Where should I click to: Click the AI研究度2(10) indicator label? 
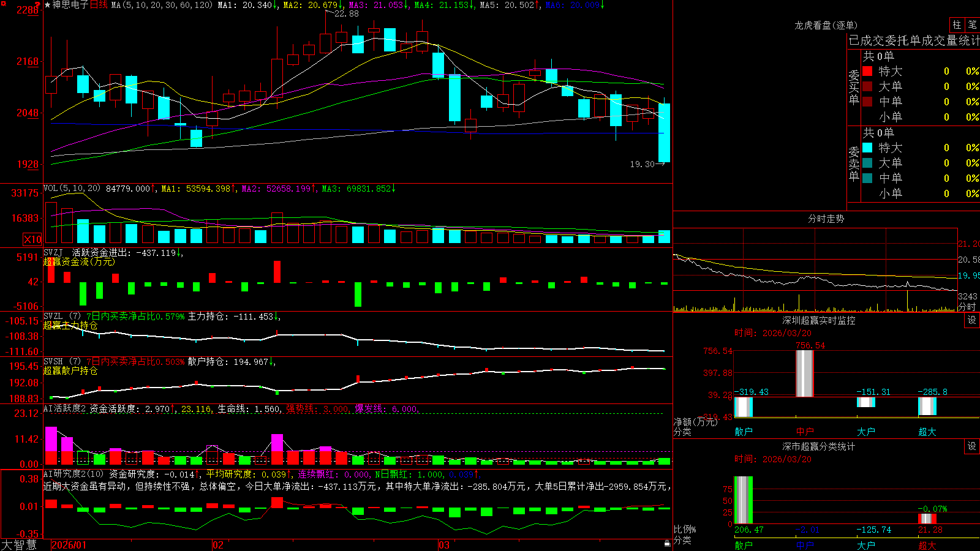(73, 474)
